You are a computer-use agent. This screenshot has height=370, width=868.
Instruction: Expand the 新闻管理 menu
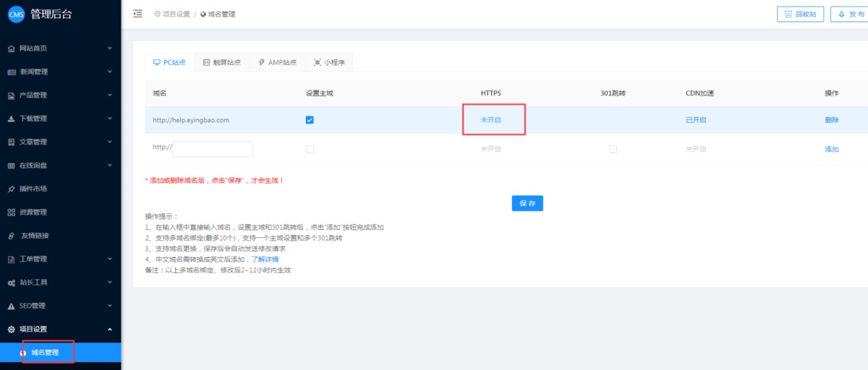pyautogui.click(x=61, y=72)
